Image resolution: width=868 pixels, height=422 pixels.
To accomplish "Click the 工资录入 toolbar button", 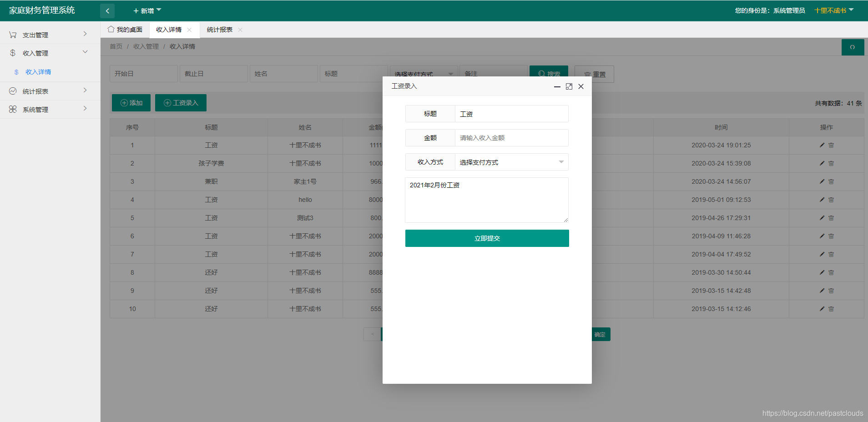I will pyautogui.click(x=181, y=103).
